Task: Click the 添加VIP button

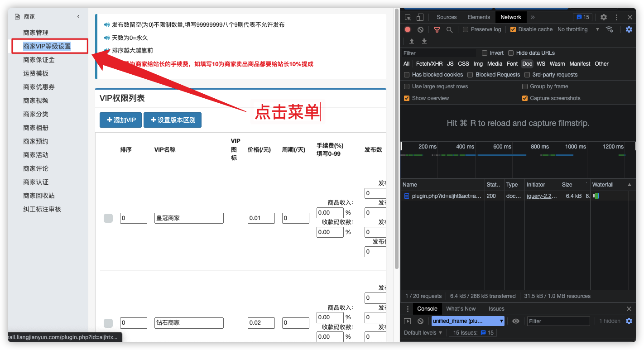Action: click(121, 120)
